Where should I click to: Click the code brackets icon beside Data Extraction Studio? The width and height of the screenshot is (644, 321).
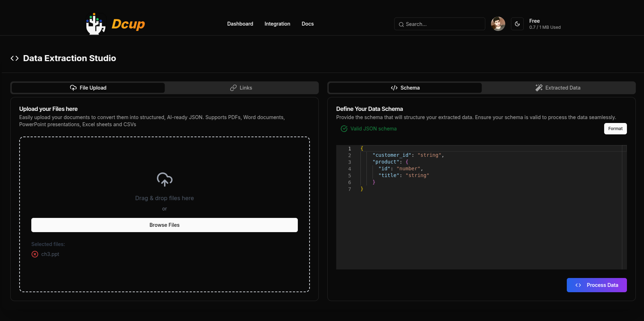coord(15,58)
